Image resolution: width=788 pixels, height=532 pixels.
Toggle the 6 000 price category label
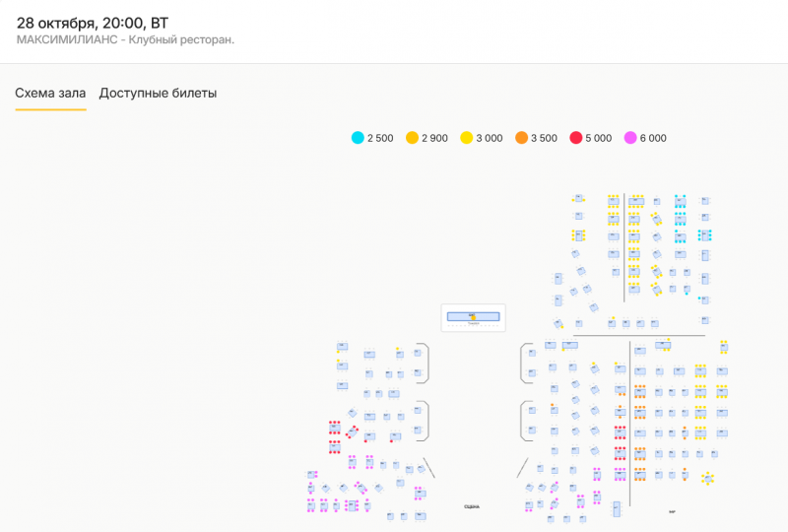click(653, 138)
